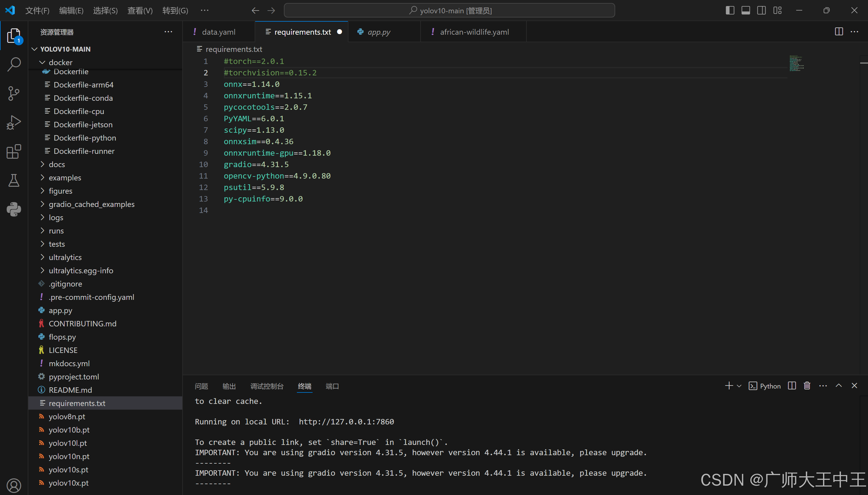
Task: Expand the ultralytics folder
Action: point(65,257)
